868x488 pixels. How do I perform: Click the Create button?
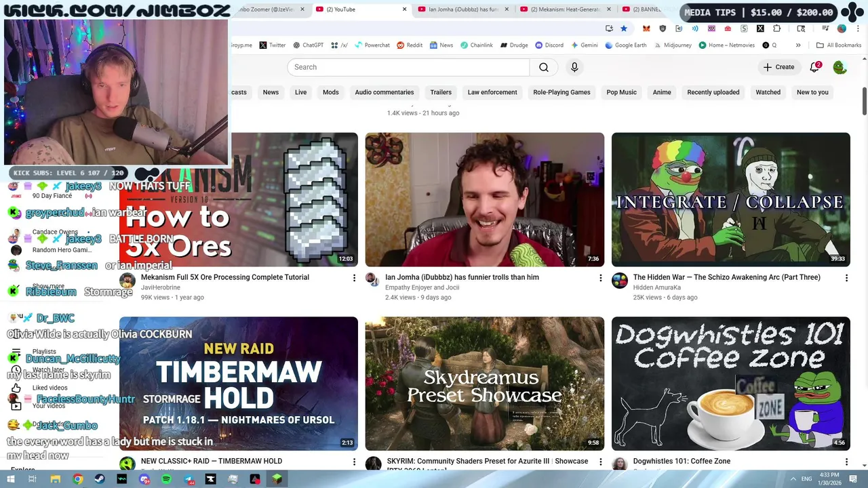click(x=778, y=67)
